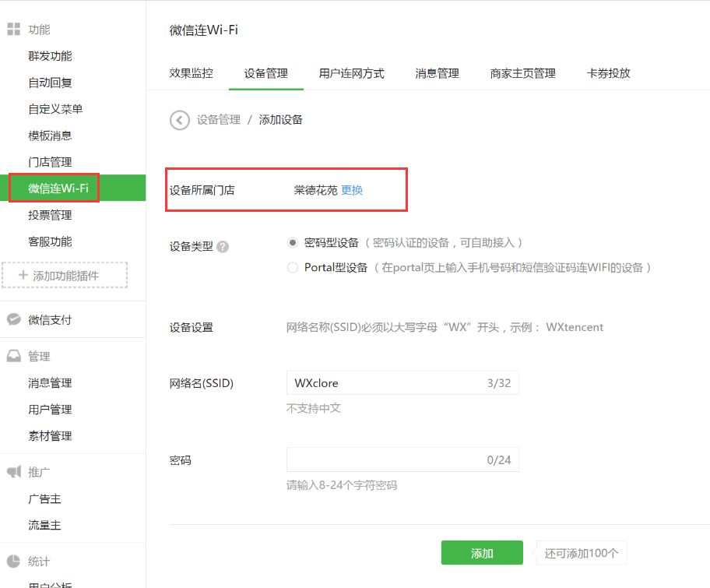Switch to the 效果监控 tab
Screen dimensions: 710x588
coord(191,73)
